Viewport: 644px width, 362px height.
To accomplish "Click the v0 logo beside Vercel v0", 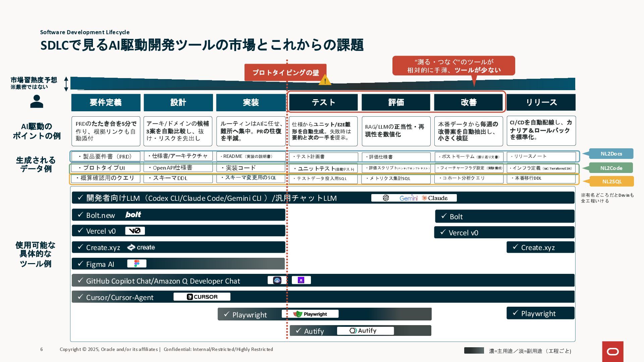I will tap(135, 231).
